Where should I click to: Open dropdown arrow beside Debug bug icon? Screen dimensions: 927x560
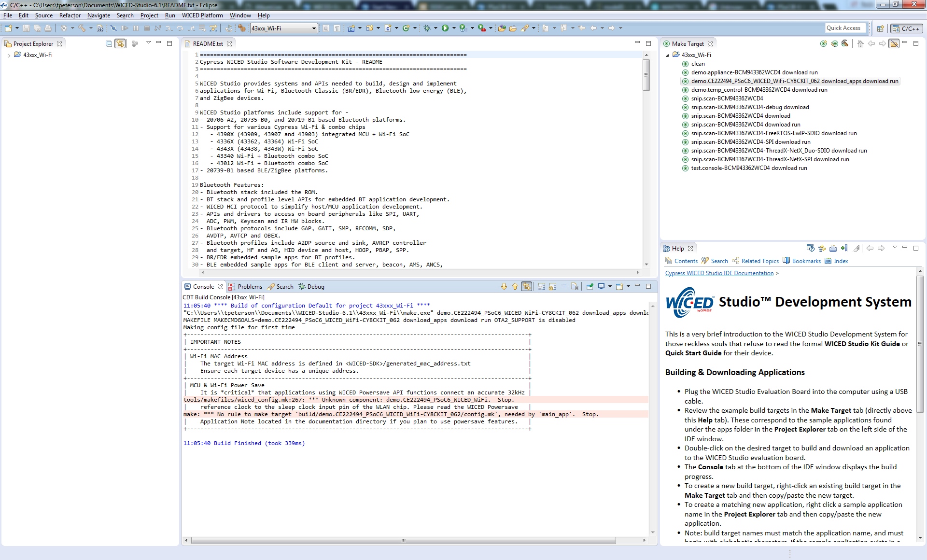point(435,28)
